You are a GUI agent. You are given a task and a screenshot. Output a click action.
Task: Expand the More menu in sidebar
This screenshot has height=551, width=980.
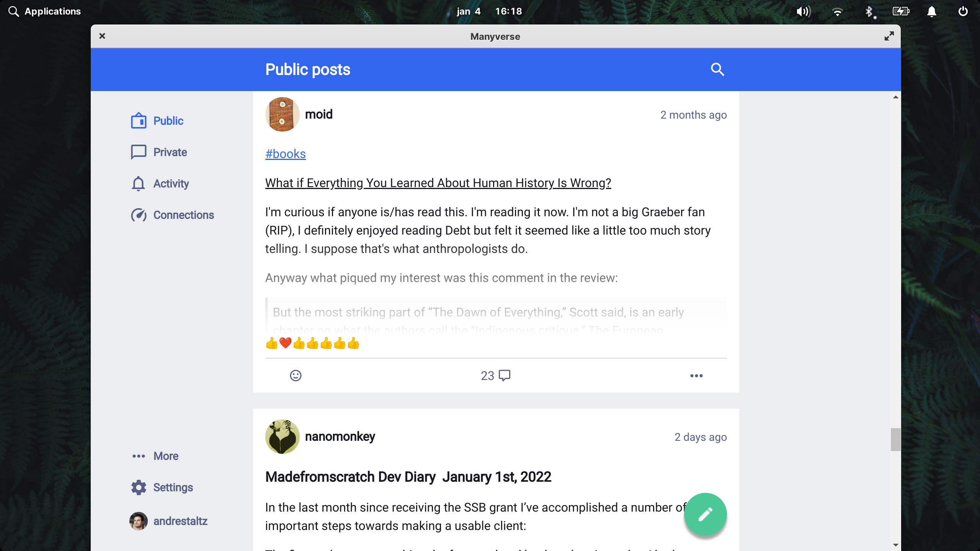tap(155, 456)
